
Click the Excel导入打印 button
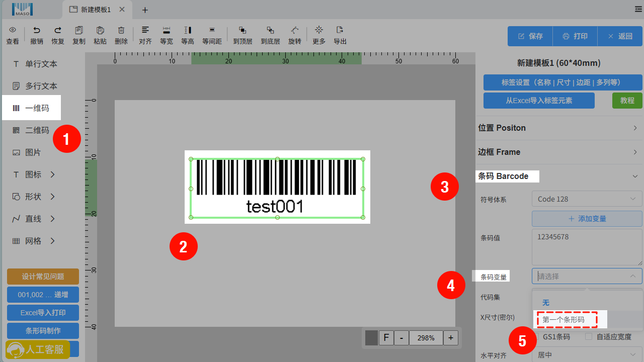pos(43,313)
